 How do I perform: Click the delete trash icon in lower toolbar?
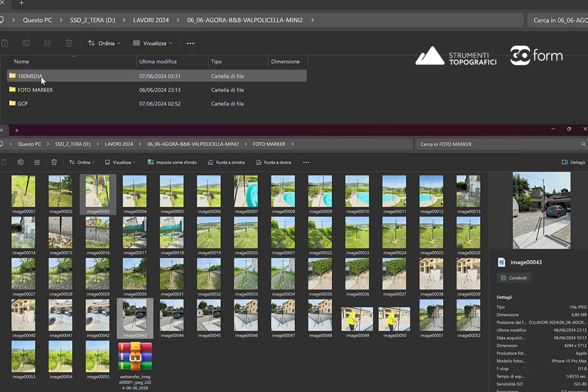[54, 162]
